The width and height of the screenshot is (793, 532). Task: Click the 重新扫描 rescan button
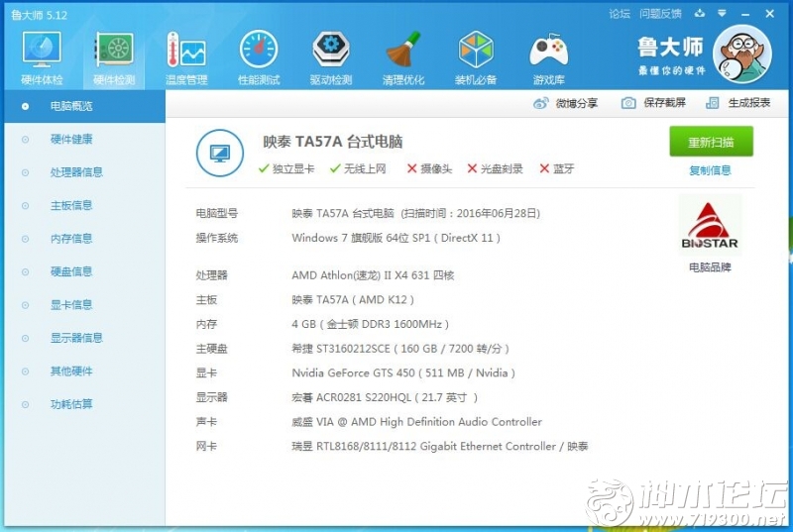click(711, 142)
